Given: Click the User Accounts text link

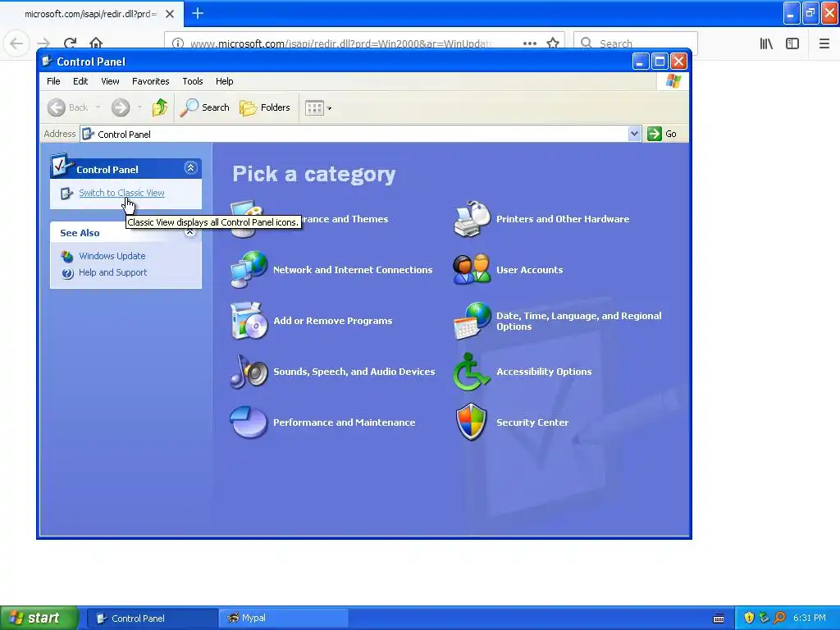Looking at the screenshot, I should tap(529, 270).
